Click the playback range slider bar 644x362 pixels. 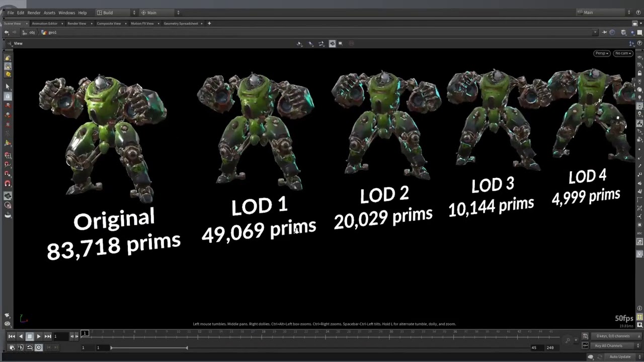point(149,347)
